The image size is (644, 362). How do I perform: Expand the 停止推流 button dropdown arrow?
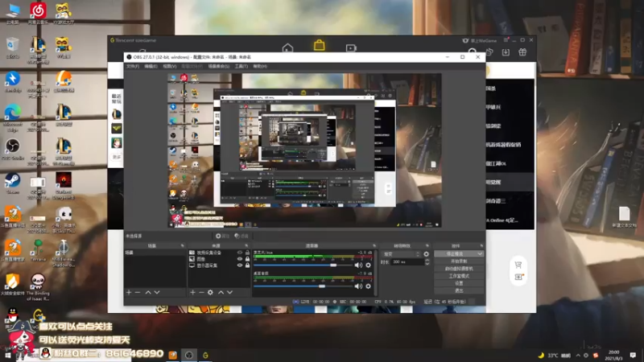pyautogui.click(x=480, y=254)
